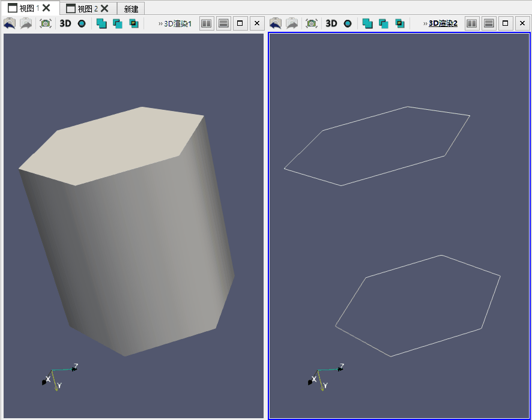Click the circle render icon in 3D渲染1 toolbar

(82, 23)
